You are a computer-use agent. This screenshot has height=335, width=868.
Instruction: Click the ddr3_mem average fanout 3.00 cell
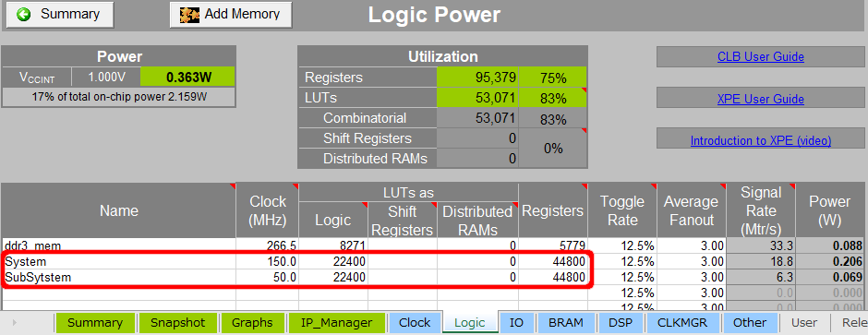(691, 246)
